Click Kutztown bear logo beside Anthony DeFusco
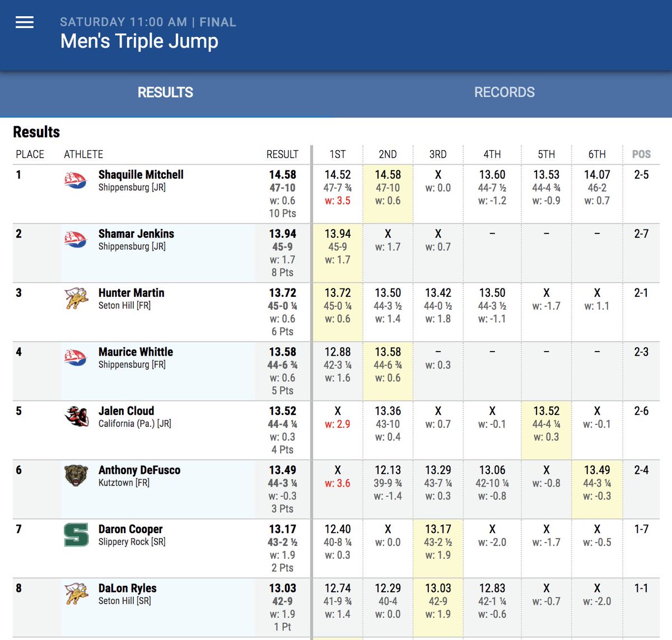The image size is (672, 640). click(76, 476)
